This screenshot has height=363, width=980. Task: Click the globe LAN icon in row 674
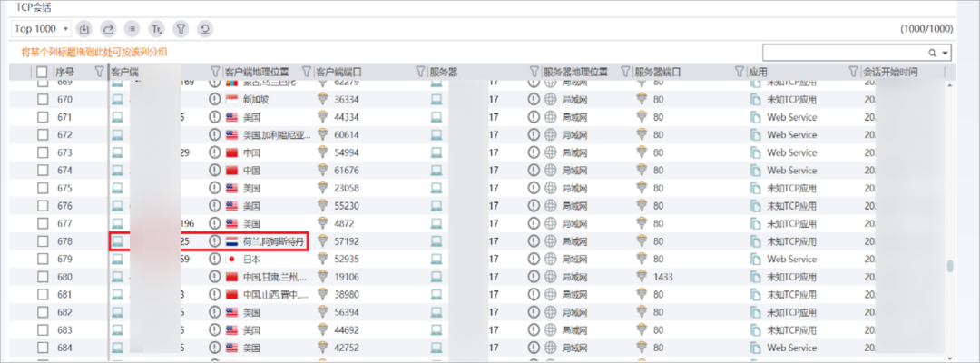click(x=550, y=170)
